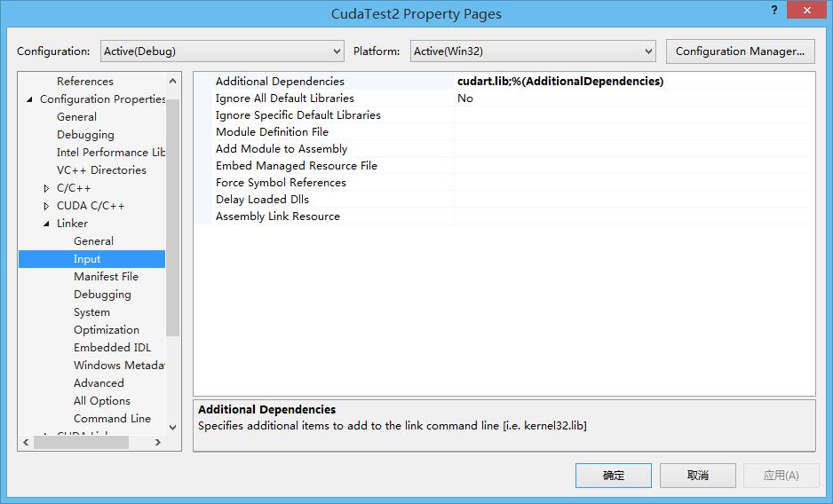Click the tree scroll down arrow
This screenshot has height=504, width=833.
coord(172,427)
